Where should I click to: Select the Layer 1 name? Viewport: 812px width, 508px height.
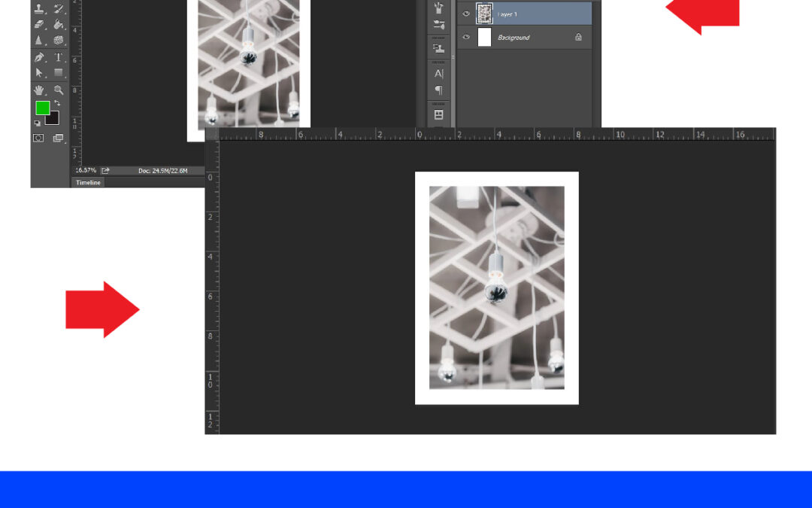tap(507, 14)
